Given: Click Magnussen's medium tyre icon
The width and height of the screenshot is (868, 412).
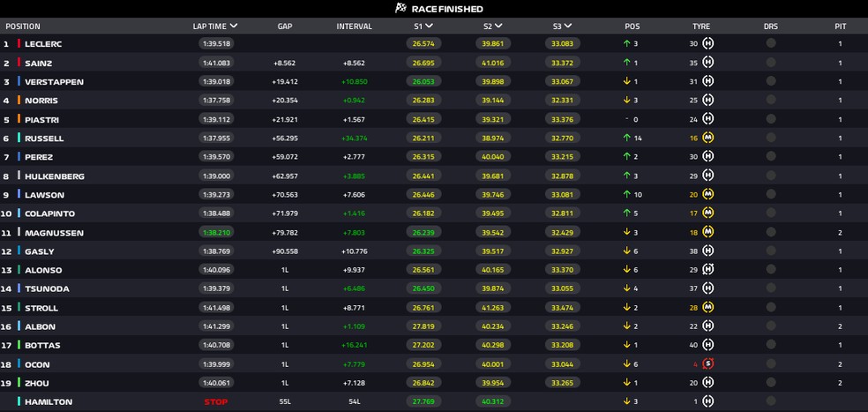Looking at the screenshot, I should pyautogui.click(x=707, y=231).
